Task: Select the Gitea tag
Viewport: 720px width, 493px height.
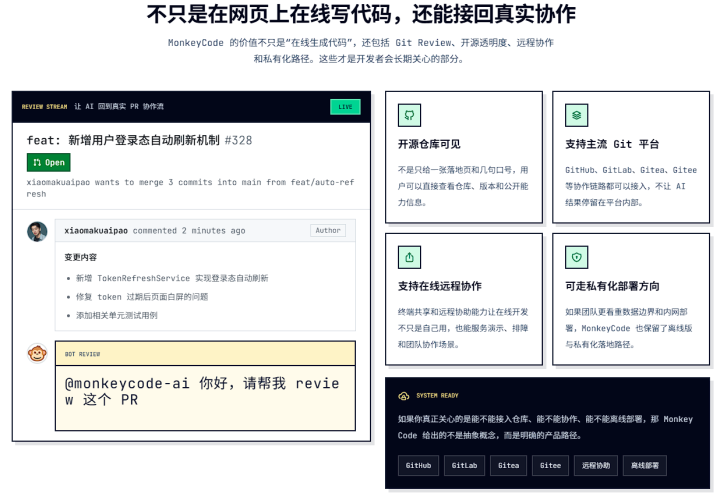Action: click(x=508, y=465)
